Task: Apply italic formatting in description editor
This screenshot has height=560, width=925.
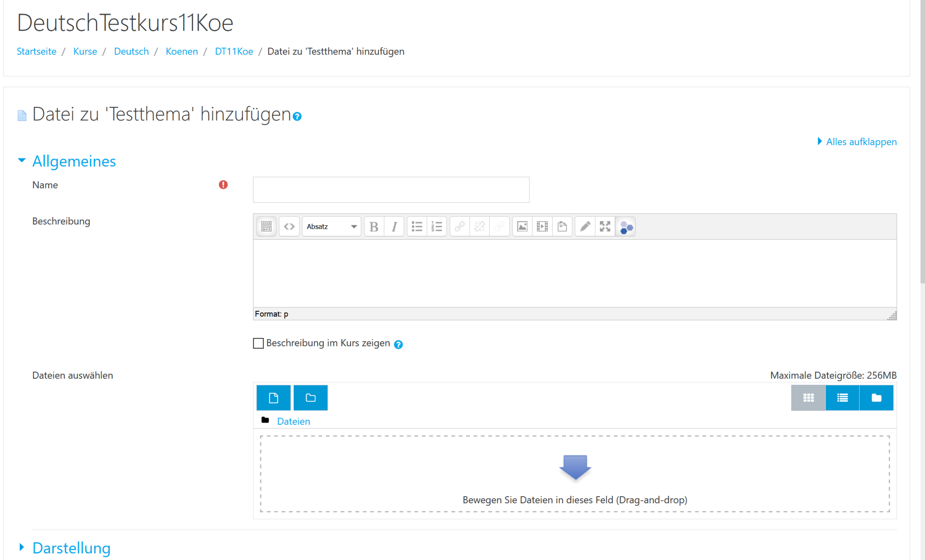Action: click(394, 226)
